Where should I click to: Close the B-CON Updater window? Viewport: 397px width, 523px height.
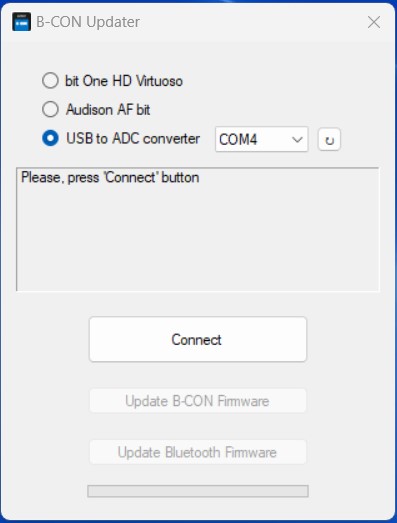[x=374, y=22]
